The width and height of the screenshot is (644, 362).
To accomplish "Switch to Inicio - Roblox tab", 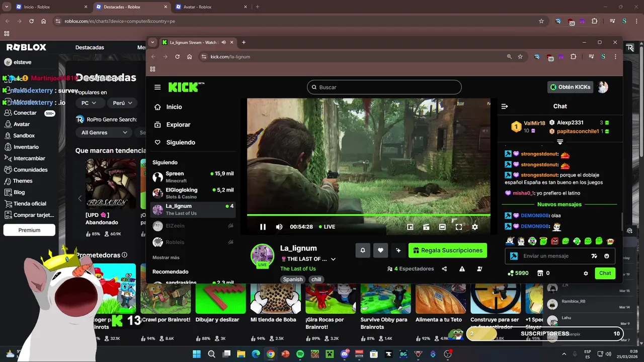I will pyautogui.click(x=52, y=7).
